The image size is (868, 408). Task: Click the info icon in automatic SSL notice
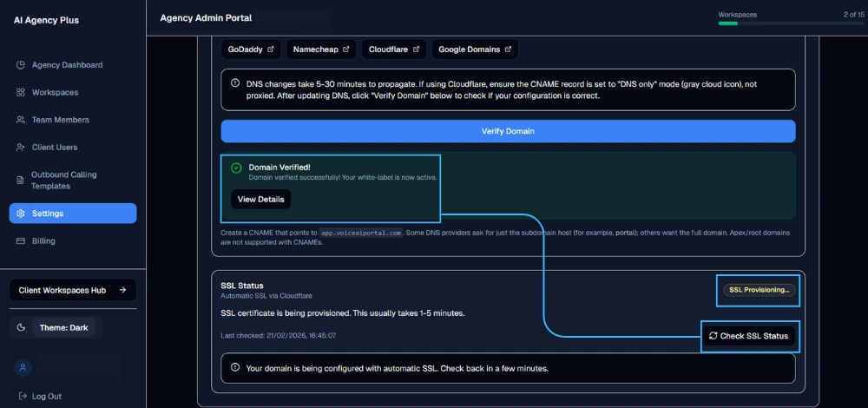point(235,367)
